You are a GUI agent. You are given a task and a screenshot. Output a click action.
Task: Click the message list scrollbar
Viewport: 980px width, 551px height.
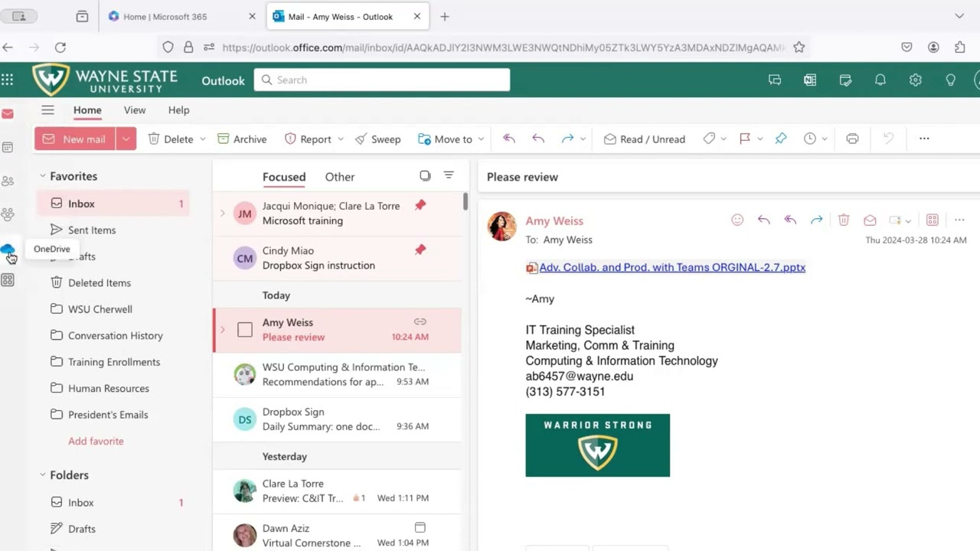pyautogui.click(x=465, y=202)
